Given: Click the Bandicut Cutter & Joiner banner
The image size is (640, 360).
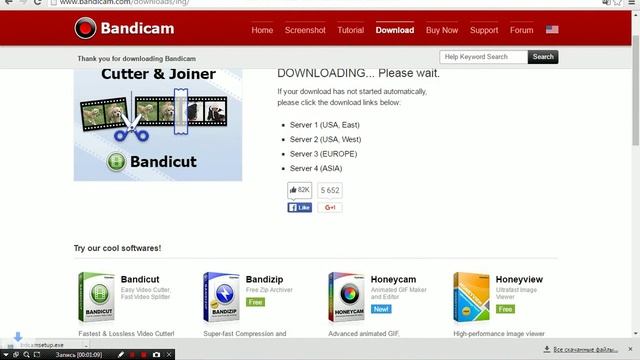Looking at the screenshot, I should click(158, 124).
